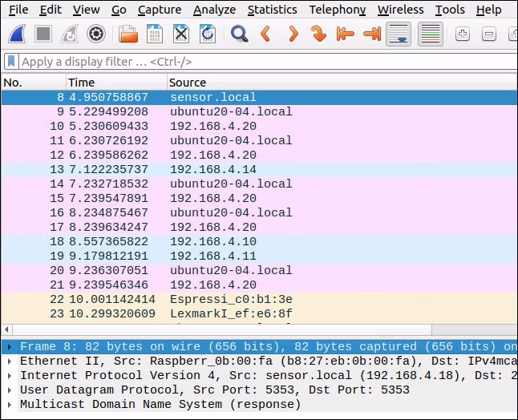Open the File menu
This screenshot has width=518, height=420.
(18, 10)
